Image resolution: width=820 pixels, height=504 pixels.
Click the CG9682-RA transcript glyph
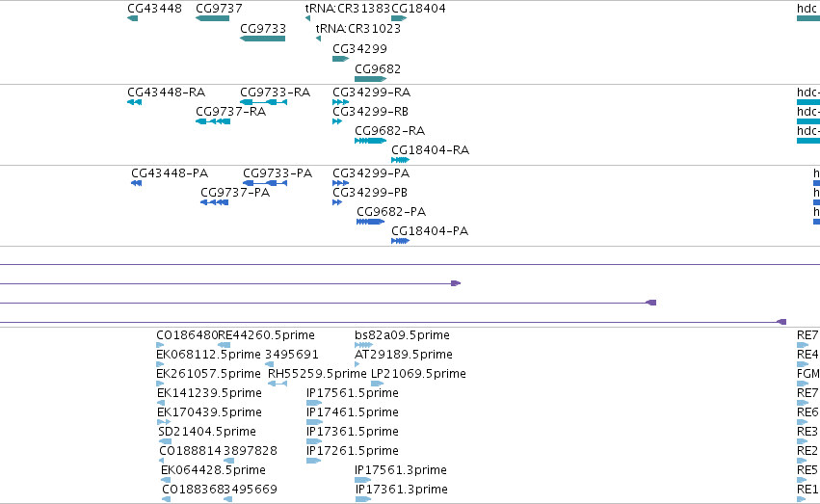[370, 141]
